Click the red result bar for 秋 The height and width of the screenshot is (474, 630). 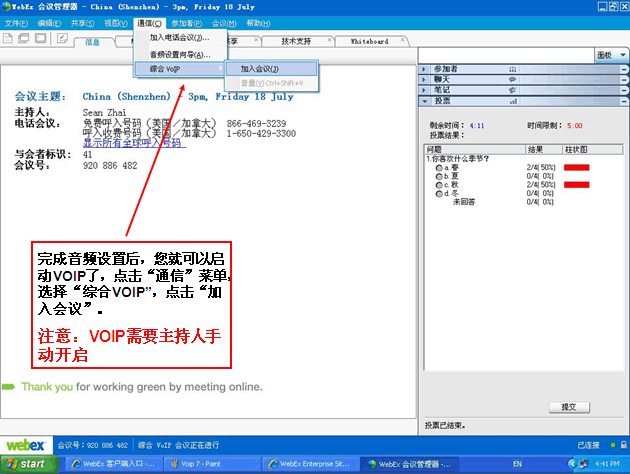pyautogui.click(x=577, y=185)
